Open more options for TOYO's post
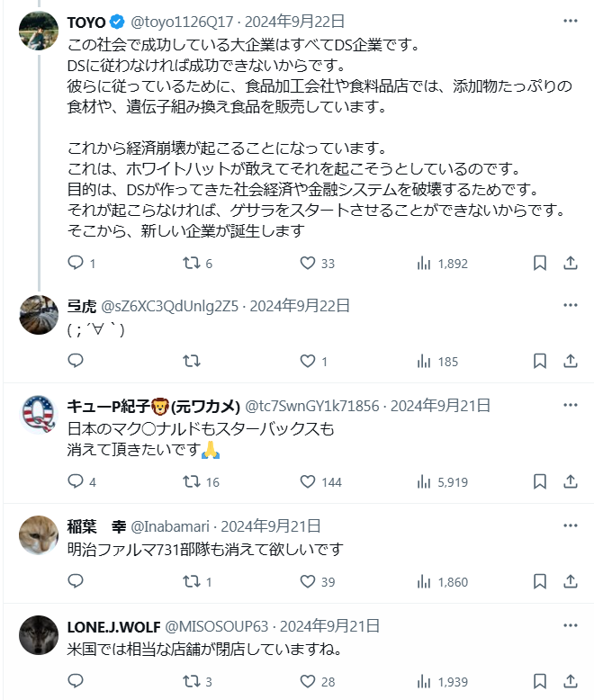This screenshot has height=700, width=594. 570,21
